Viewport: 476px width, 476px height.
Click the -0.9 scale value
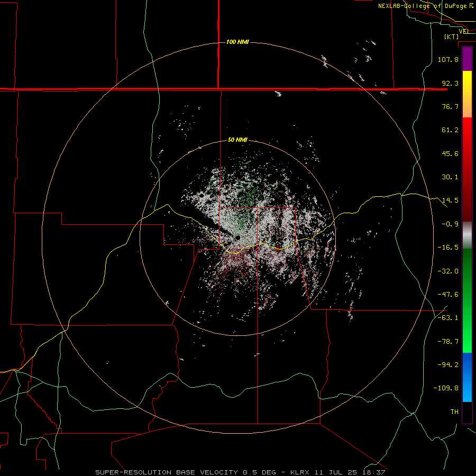[x=450, y=224]
